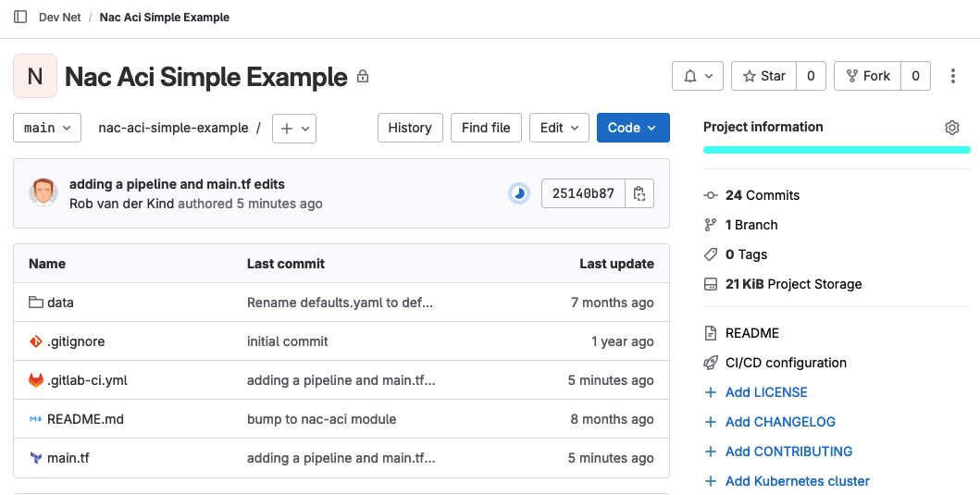View the fork count 0
The image size is (980, 495).
click(915, 76)
